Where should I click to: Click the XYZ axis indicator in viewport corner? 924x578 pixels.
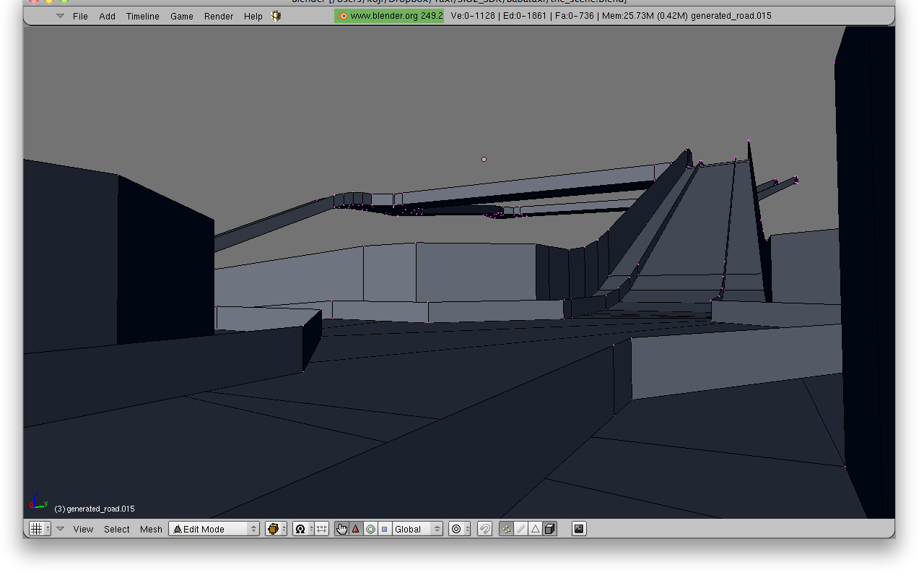(38, 501)
